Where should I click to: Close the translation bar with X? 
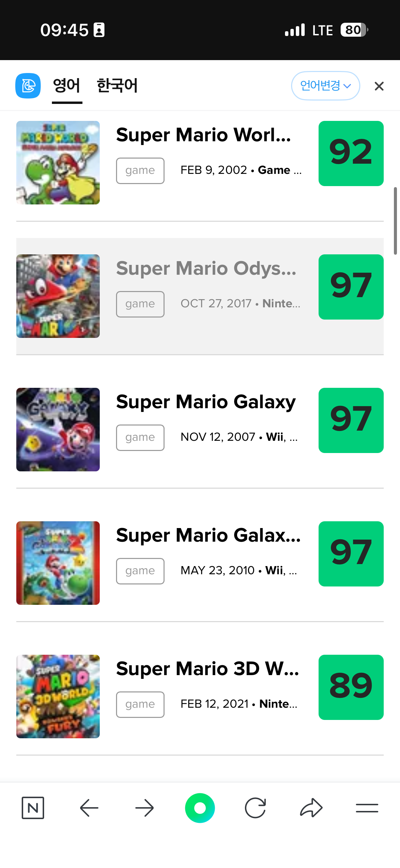[x=379, y=86]
